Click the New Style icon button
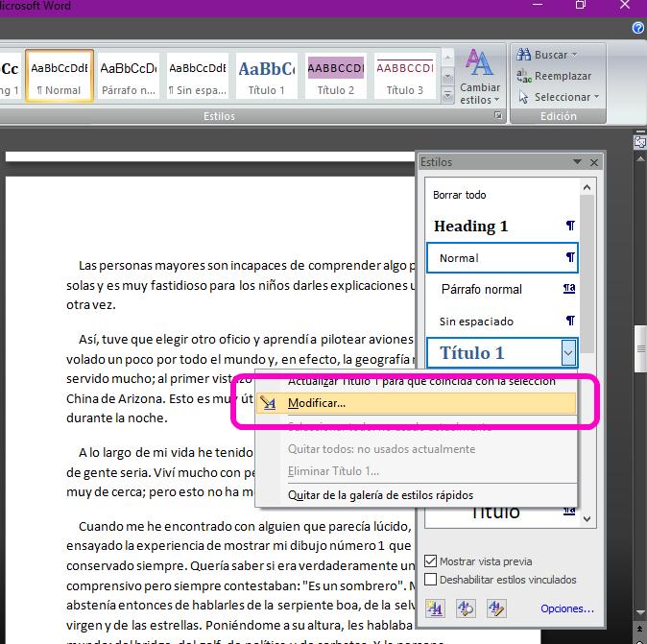Screen dimensions: 647x644 click(435, 608)
